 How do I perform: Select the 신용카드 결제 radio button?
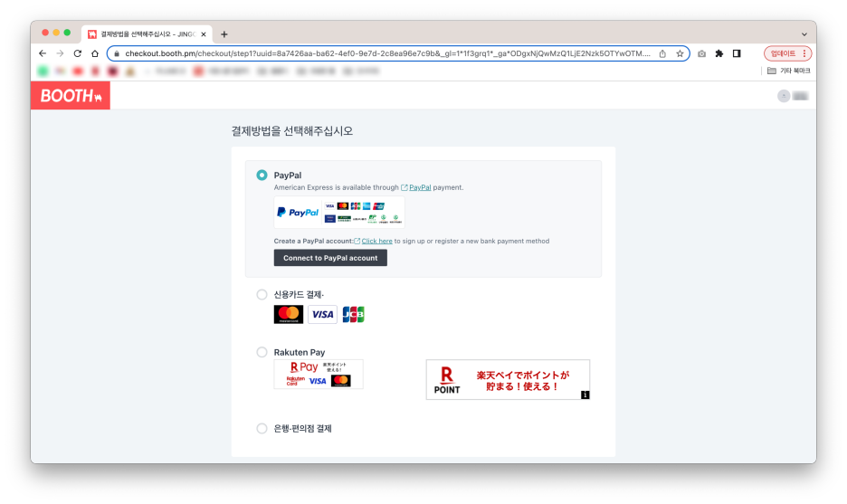click(262, 294)
